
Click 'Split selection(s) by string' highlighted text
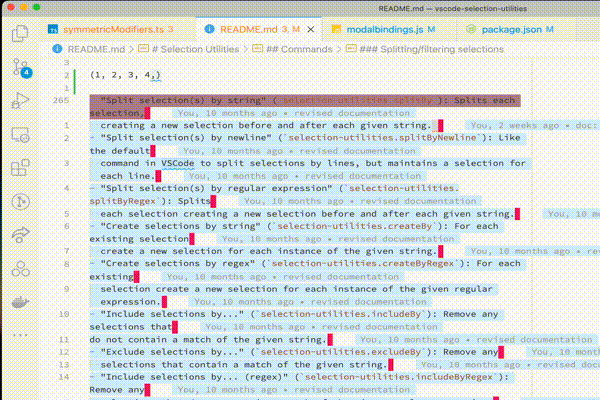click(183, 101)
